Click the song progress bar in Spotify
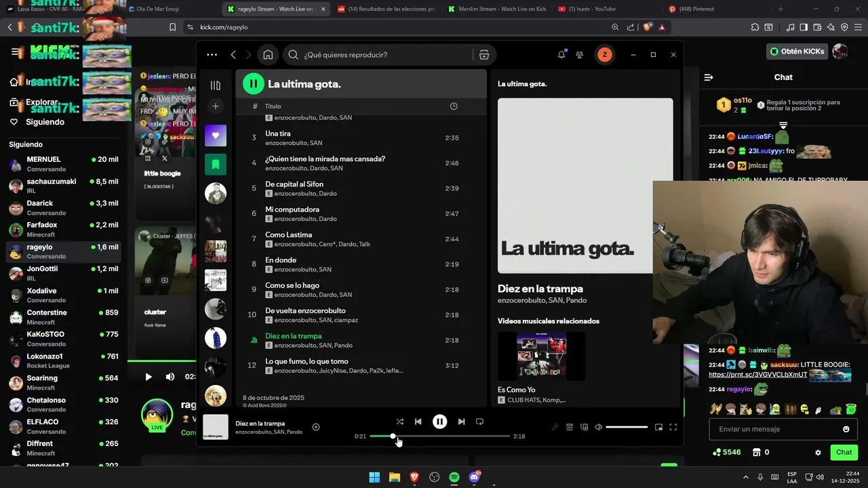 [439, 436]
